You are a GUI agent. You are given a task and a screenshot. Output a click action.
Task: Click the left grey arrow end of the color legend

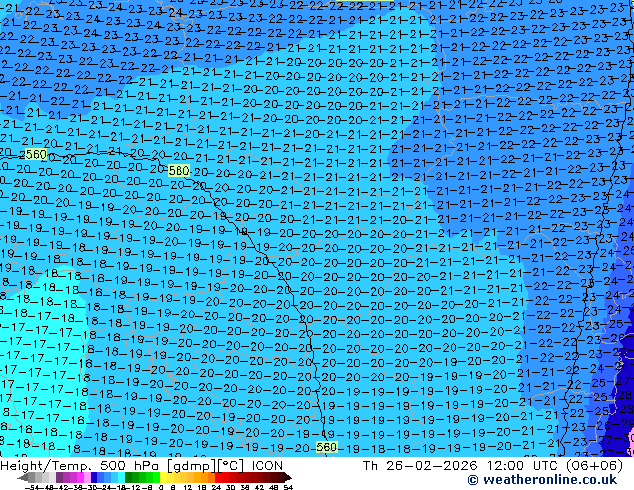click(23, 478)
